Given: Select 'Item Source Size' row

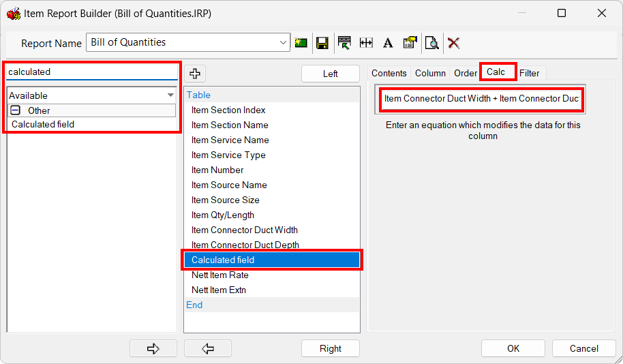Looking at the screenshot, I should click(x=272, y=200).
